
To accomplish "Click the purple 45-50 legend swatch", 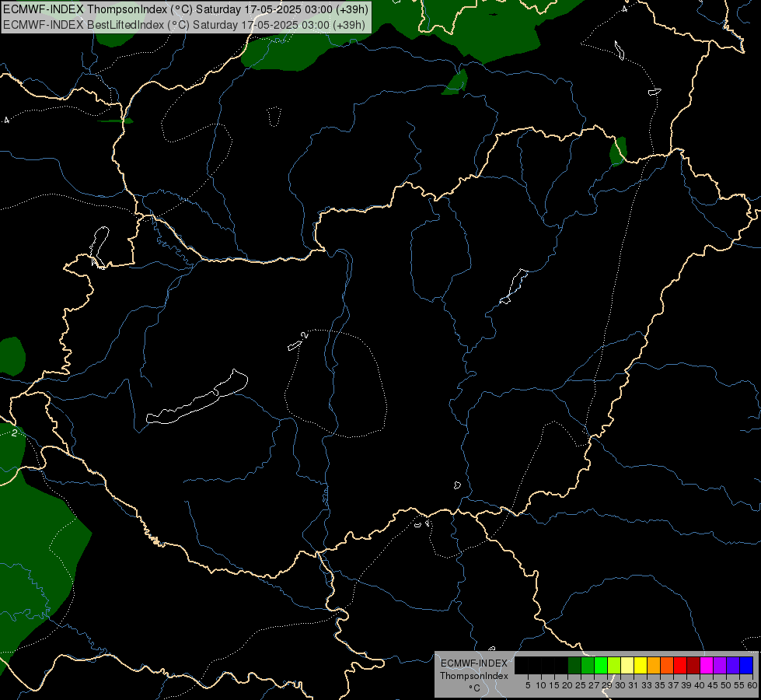I will click(x=719, y=666).
